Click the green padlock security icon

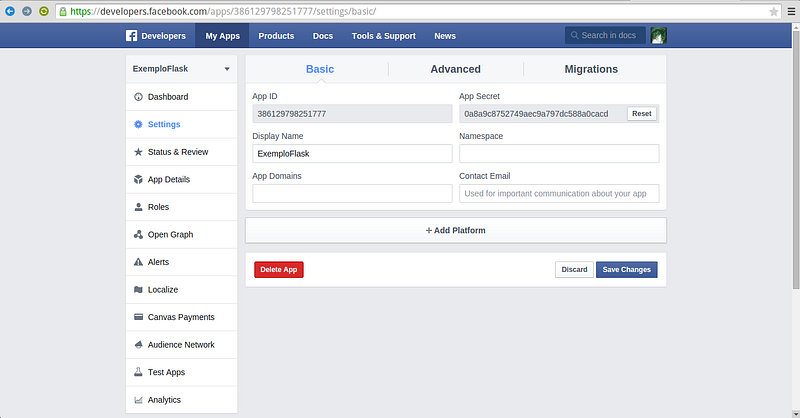click(x=63, y=11)
